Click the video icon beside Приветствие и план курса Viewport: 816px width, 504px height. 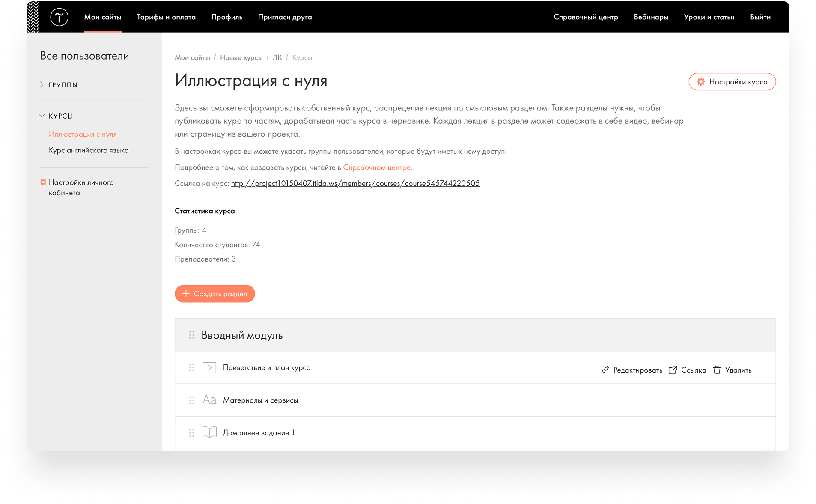(209, 368)
